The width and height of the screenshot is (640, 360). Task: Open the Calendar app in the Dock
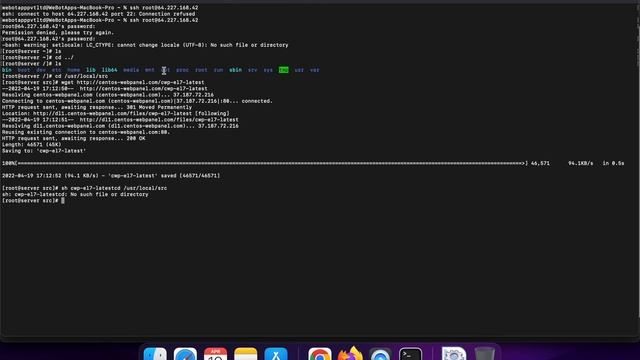pyautogui.click(x=216, y=354)
